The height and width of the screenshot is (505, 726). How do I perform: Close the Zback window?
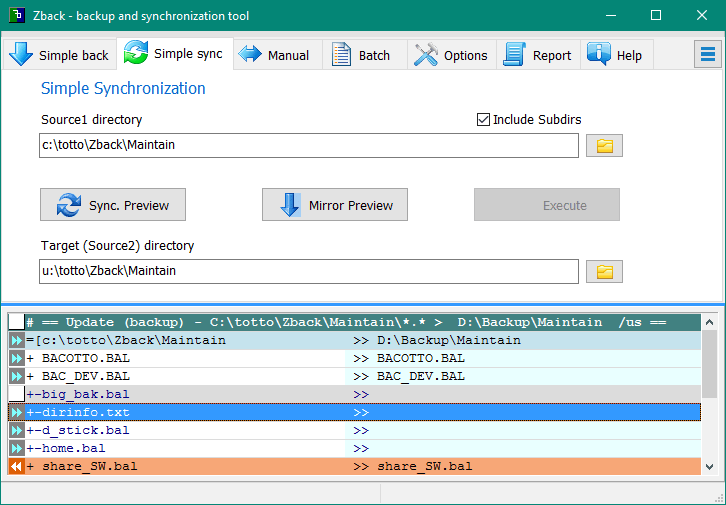click(701, 15)
